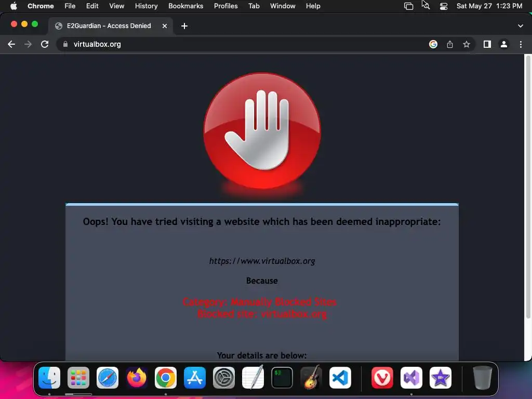Open Launchpad from the Dock

point(78,378)
